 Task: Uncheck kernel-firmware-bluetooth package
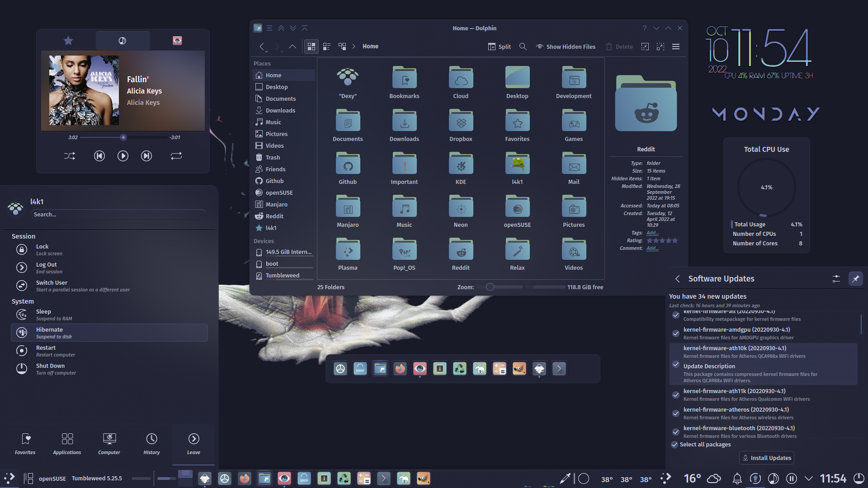[x=676, y=432]
